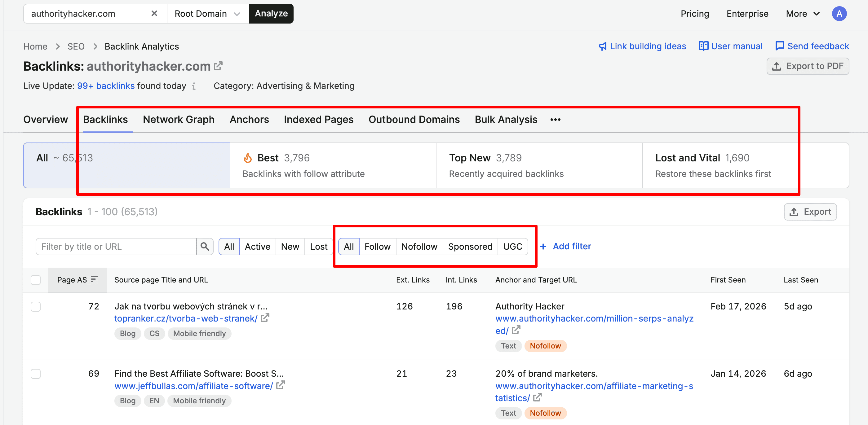
Task: Open jeffbullas.com external link icon
Action: 281,385
